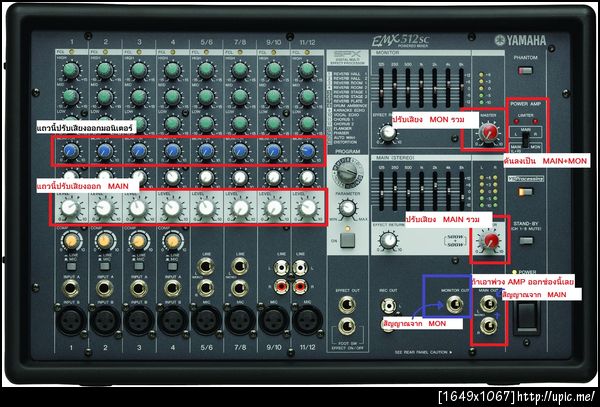Toggle channel 3 LINE/MIC pad switch
Screen dimensions: 600x407
point(139,266)
